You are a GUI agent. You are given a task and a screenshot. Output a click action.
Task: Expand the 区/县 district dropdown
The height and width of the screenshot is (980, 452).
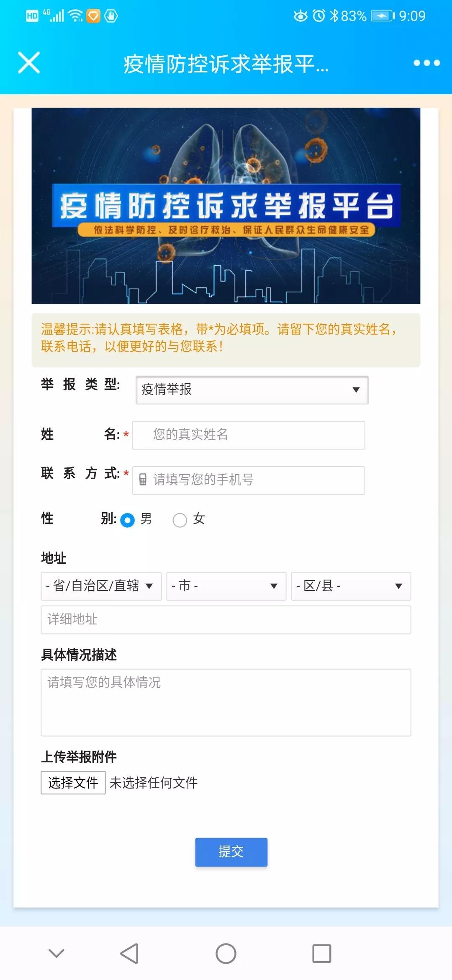tap(351, 586)
